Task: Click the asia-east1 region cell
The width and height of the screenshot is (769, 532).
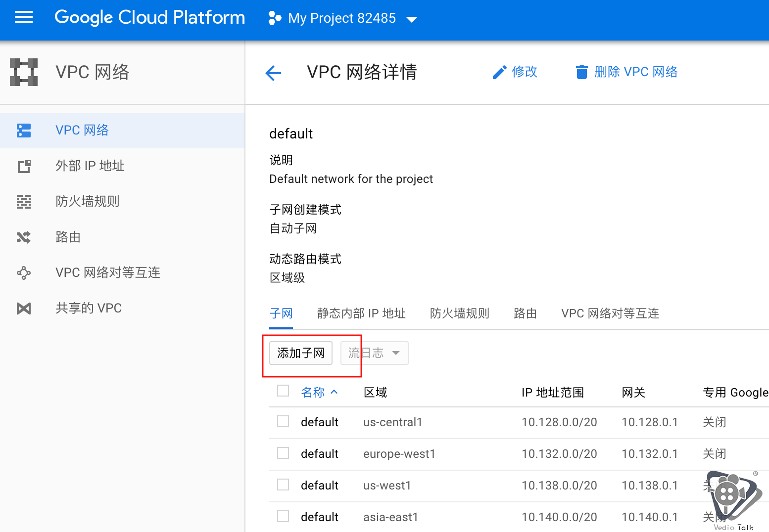Action: (391, 517)
